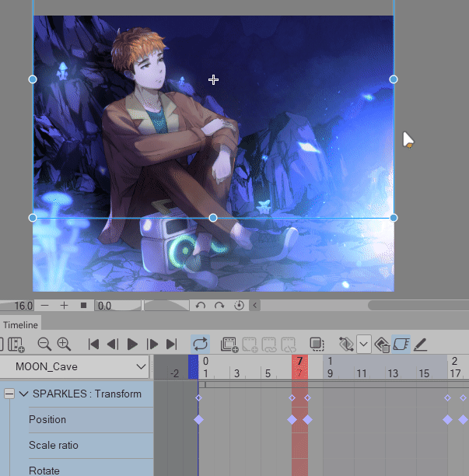Click the pencil edit timeline icon
Viewport: 469px width, 476px height.
(x=421, y=344)
